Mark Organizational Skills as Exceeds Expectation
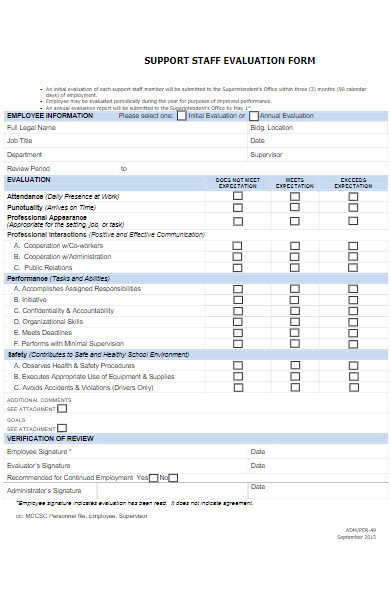Screen dimensions: 390x600 click(353, 322)
